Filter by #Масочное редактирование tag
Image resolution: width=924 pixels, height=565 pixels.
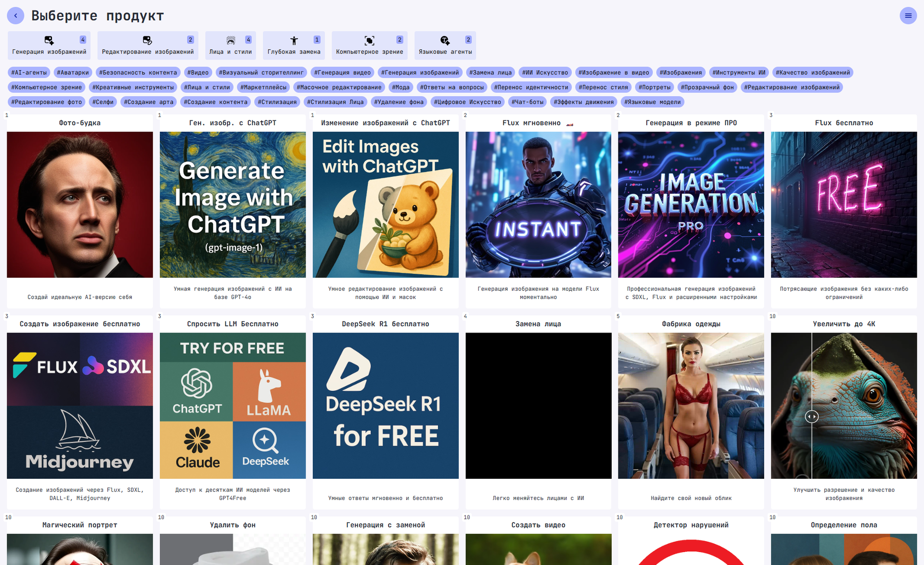pyautogui.click(x=339, y=88)
